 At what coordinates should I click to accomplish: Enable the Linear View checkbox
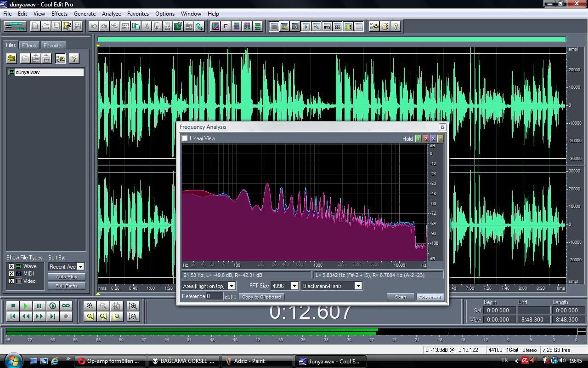tap(185, 138)
